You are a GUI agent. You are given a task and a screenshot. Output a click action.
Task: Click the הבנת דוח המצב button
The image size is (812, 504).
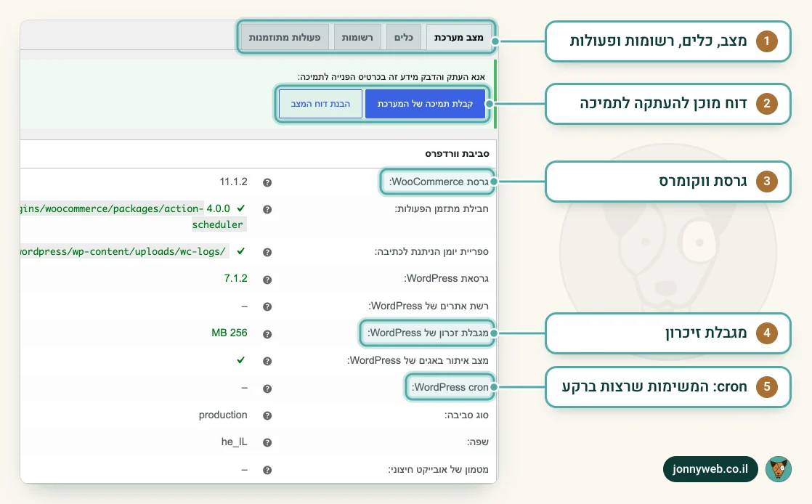[x=320, y=104]
